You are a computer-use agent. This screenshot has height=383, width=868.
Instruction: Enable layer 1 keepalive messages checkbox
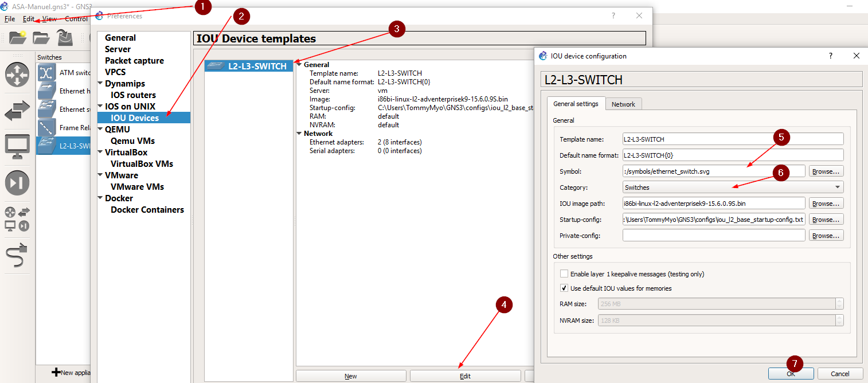pos(564,274)
